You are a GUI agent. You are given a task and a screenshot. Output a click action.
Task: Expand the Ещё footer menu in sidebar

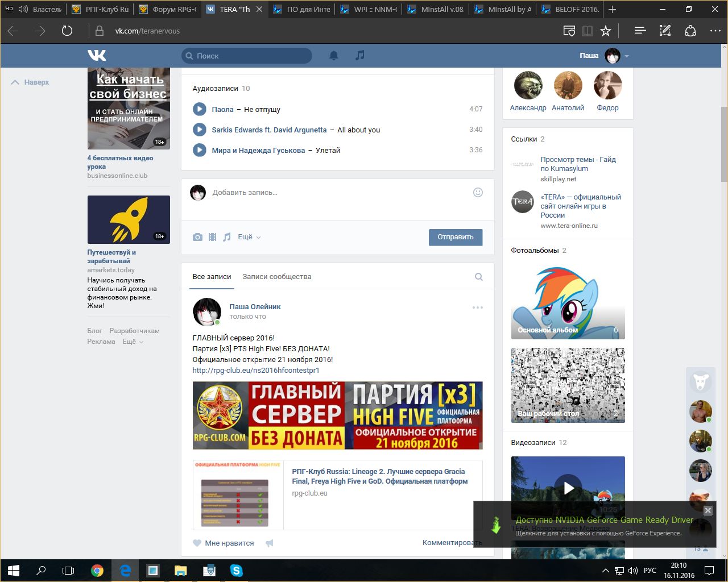(133, 342)
